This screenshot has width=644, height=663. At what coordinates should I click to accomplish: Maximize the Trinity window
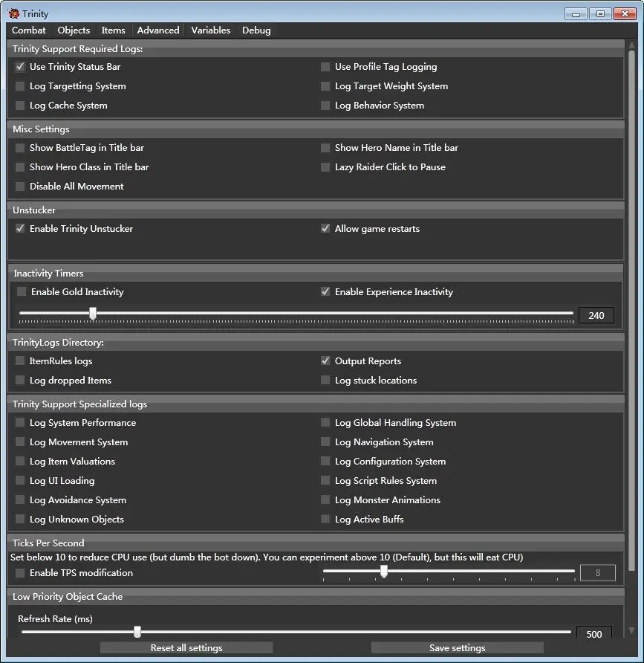coord(600,14)
